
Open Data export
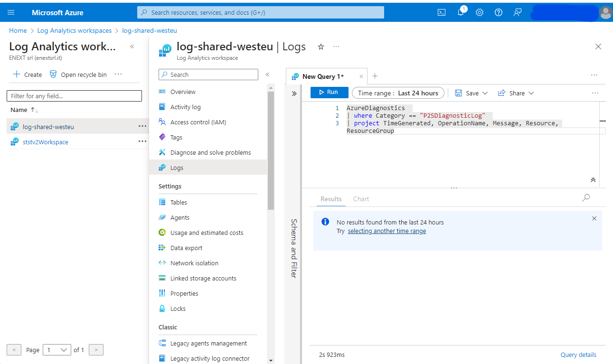208,248
